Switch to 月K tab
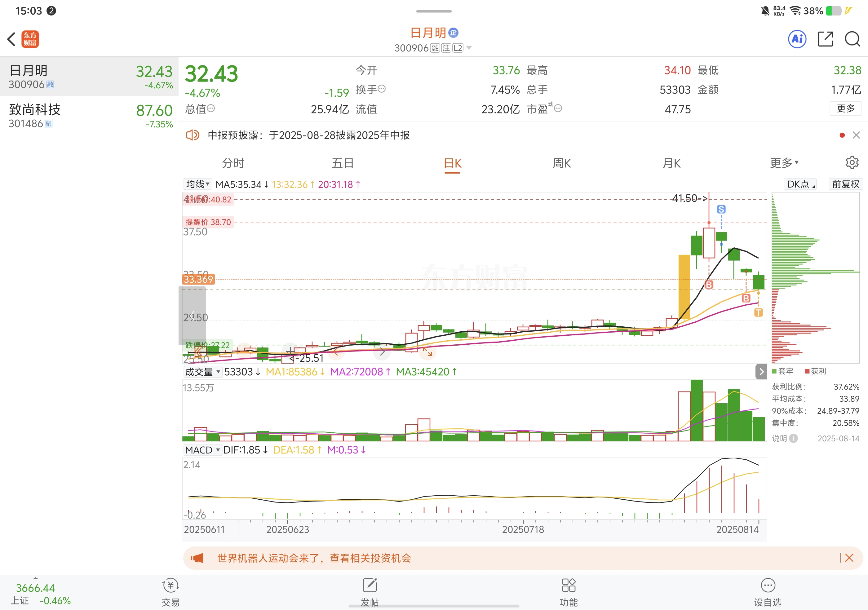Image resolution: width=868 pixels, height=610 pixels. [x=671, y=163]
